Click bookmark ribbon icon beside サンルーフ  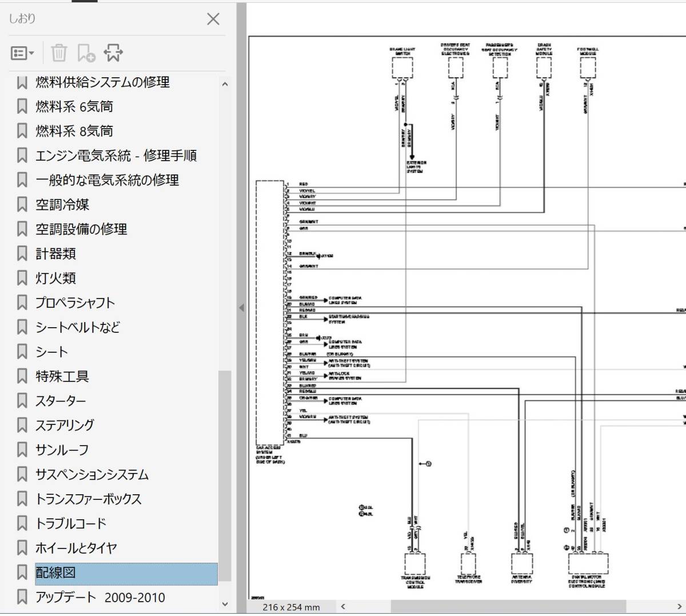click(22, 450)
